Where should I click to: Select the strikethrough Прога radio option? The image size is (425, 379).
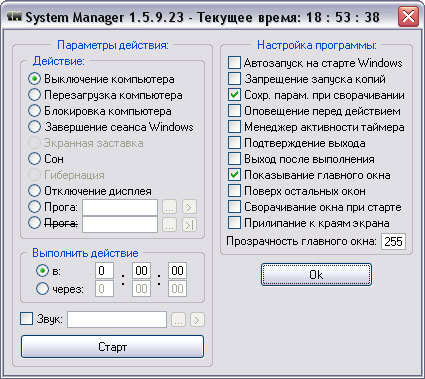tap(34, 223)
